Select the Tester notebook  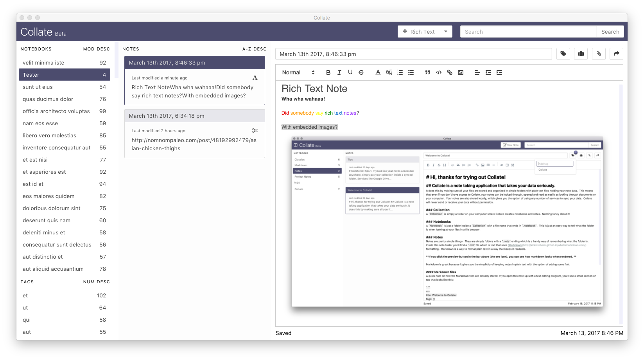point(65,75)
